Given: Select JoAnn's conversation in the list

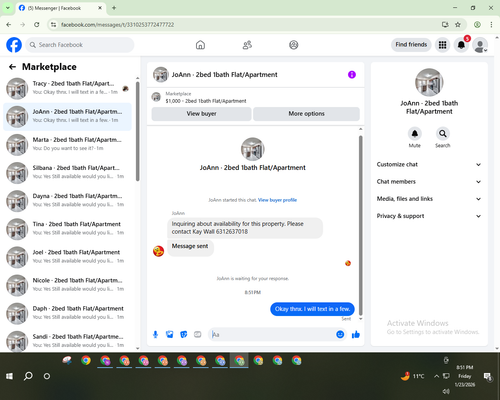Looking at the screenshot, I should (x=67, y=117).
